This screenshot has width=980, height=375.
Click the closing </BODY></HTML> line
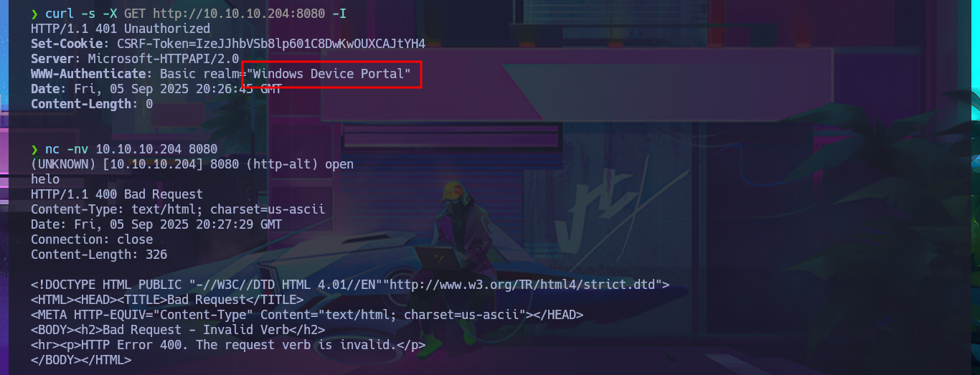click(81, 360)
